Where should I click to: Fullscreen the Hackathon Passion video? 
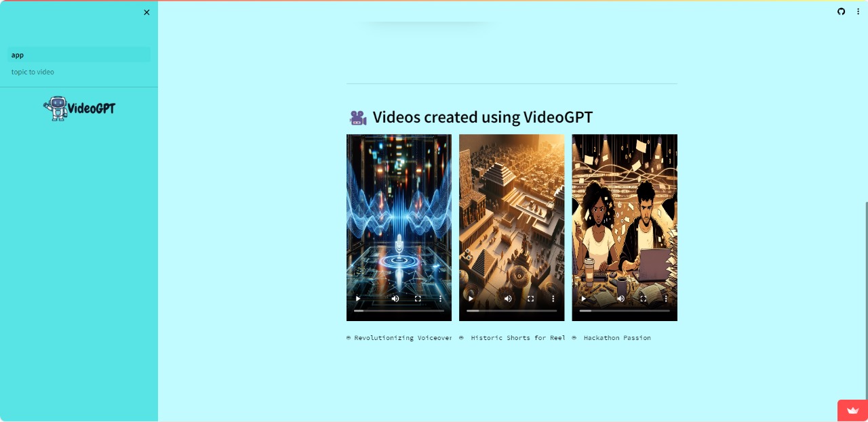[643, 298]
